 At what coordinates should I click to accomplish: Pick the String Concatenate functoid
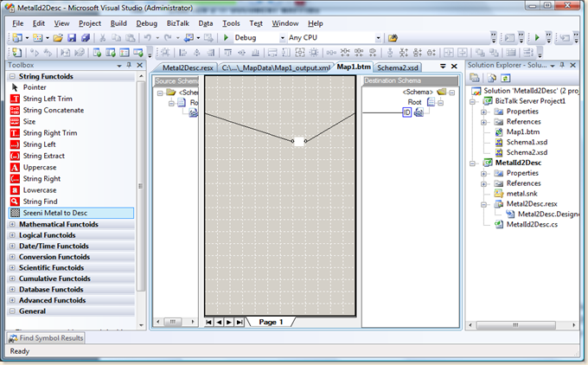click(x=54, y=110)
